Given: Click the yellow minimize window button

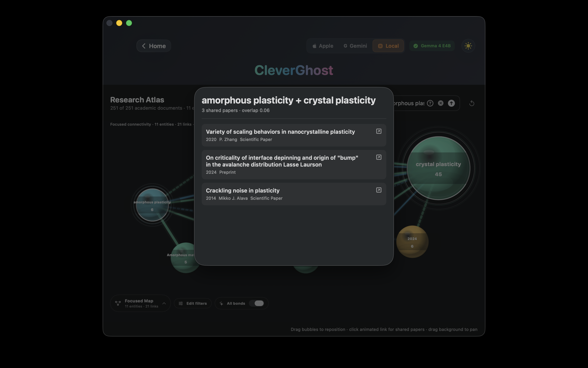Looking at the screenshot, I should coord(119,23).
